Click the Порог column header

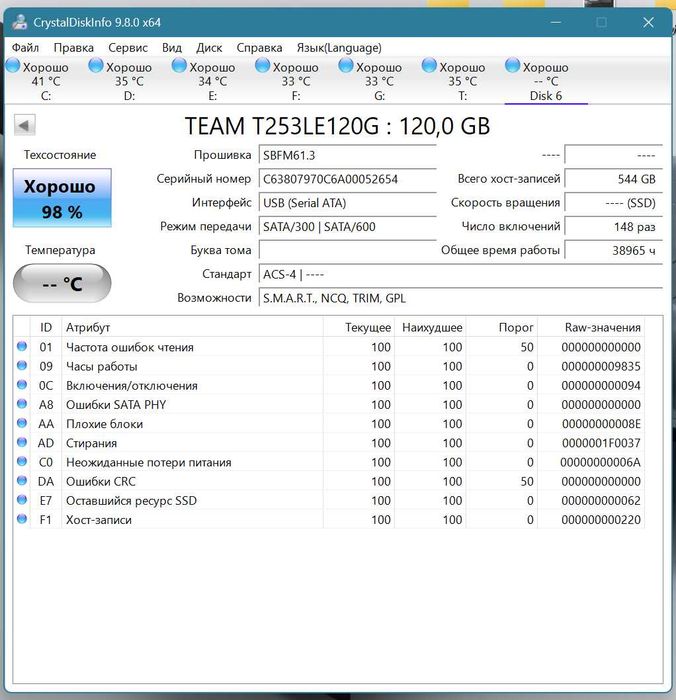tap(502, 327)
